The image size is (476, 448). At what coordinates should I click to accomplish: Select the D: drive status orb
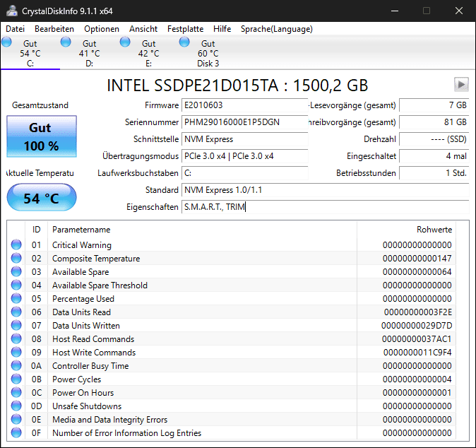(66, 42)
